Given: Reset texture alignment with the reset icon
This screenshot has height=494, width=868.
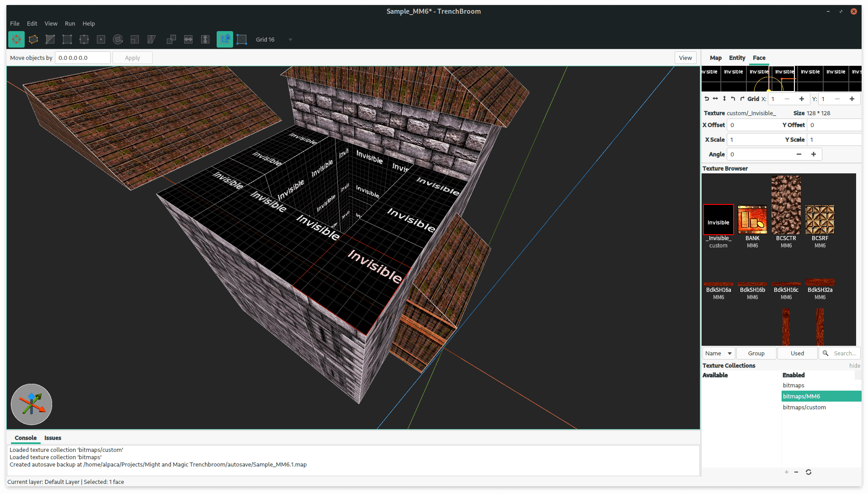Looking at the screenshot, I should 707,99.
